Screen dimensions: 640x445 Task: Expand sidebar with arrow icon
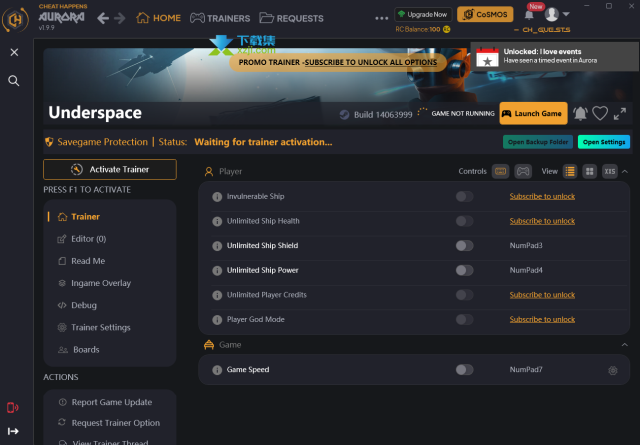coord(13,431)
